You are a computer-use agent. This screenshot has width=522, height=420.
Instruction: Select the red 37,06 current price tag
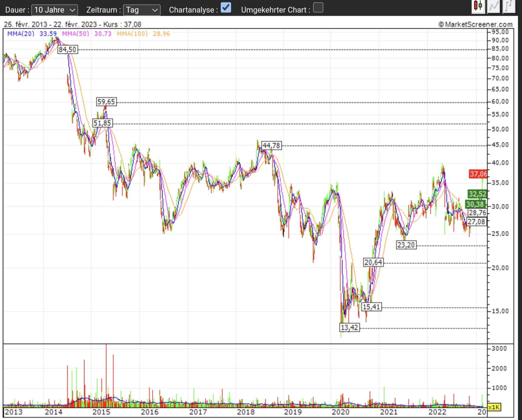(478, 174)
